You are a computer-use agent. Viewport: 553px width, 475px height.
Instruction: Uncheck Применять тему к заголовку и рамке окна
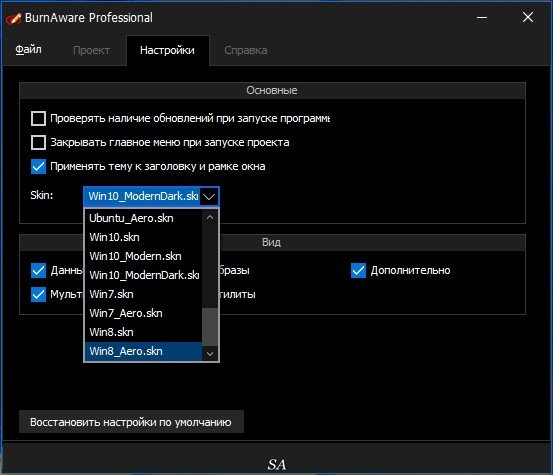point(38,166)
